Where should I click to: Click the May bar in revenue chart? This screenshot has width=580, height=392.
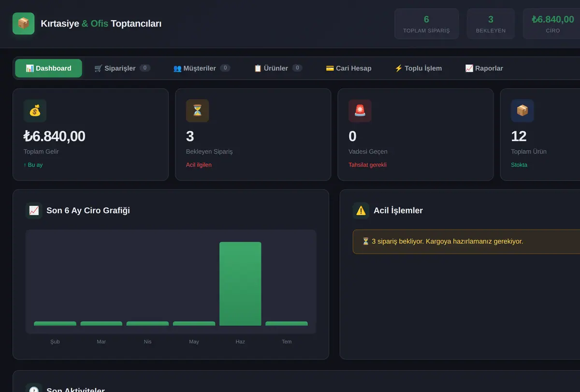point(194,323)
